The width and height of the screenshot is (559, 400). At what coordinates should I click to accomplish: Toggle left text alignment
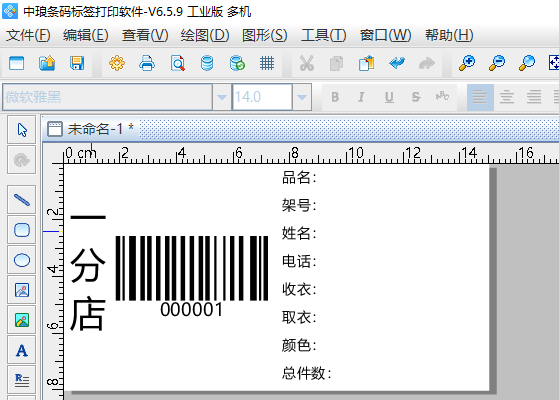(x=480, y=97)
